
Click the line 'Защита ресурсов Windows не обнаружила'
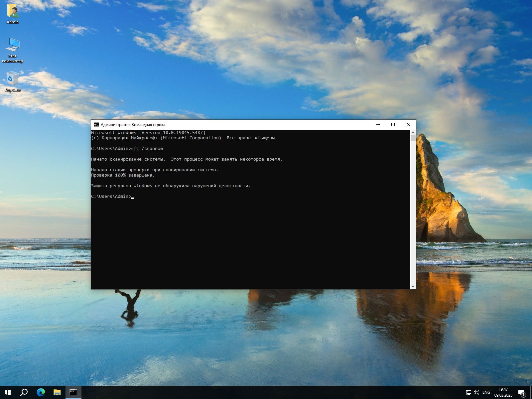[x=171, y=186]
